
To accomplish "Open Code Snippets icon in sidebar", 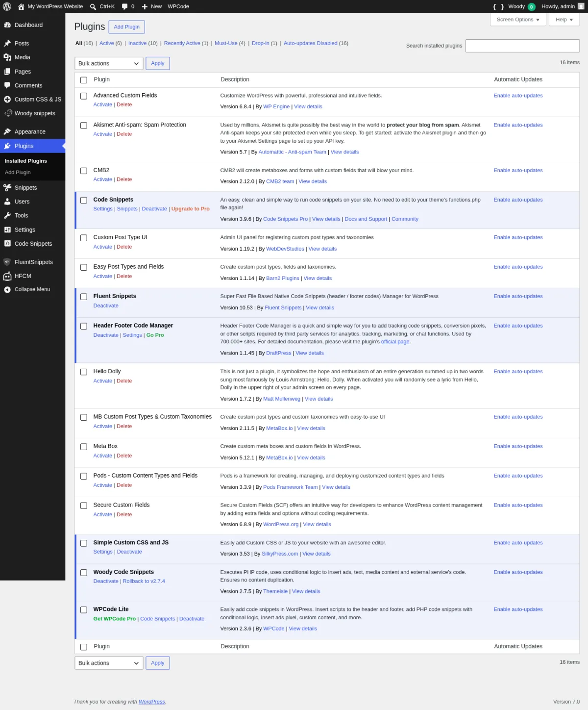I will [x=7, y=244].
